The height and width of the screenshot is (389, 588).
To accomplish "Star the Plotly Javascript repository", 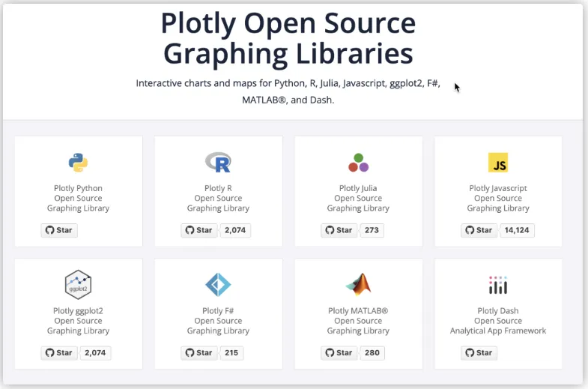I will [479, 230].
